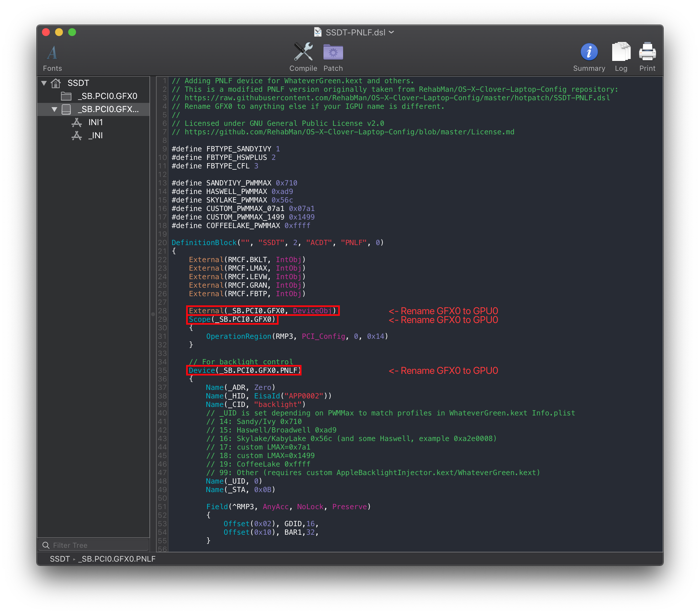
Task: Collapse the SSDT root tree node
Action: pos(44,83)
